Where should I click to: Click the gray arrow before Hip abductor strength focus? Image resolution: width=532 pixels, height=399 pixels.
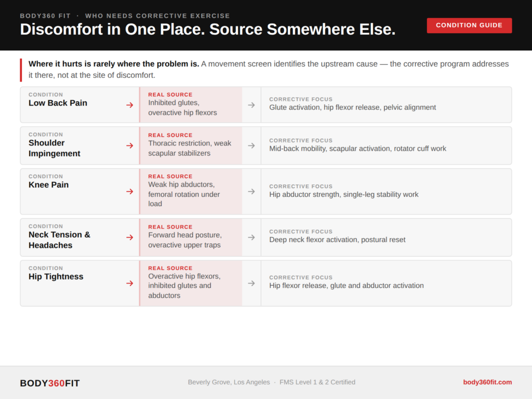[x=251, y=192]
